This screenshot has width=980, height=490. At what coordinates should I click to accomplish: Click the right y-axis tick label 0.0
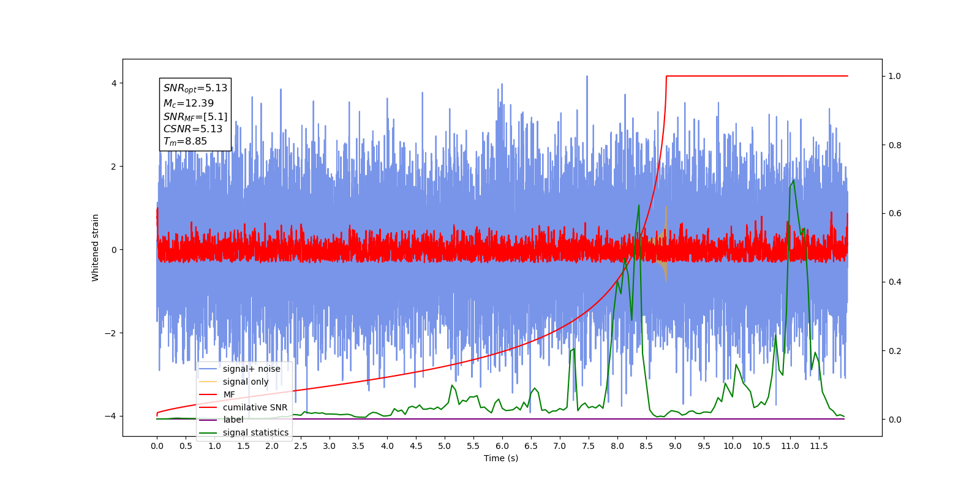tap(895, 420)
